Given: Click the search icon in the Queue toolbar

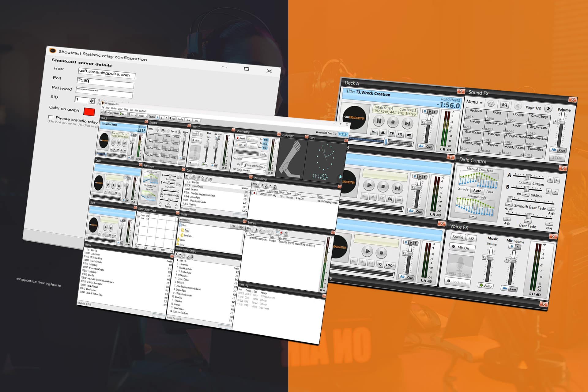Looking at the screenshot, I should point(198,178).
